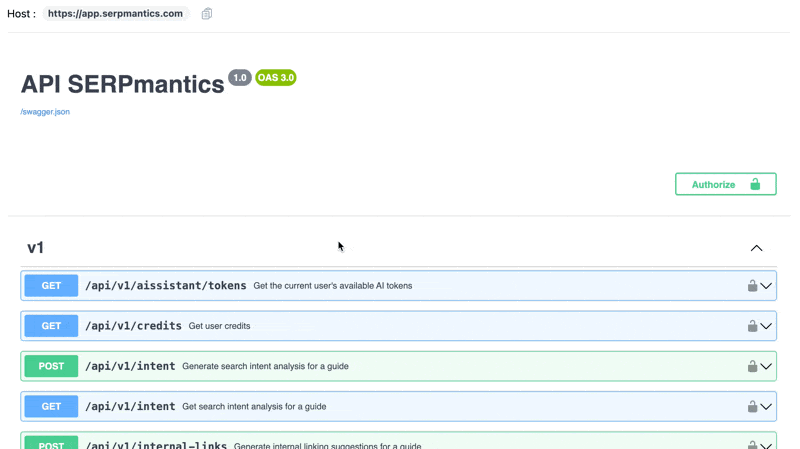Viewport: 800px width, 449px height.
Task: Expand the GET credits endpoint chevron
Action: (x=766, y=326)
